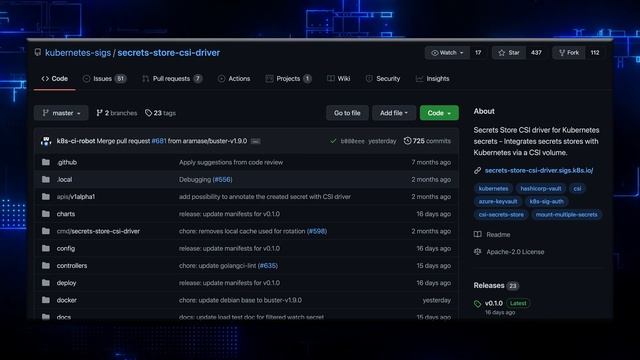This screenshot has width=640, height=360.
Task: Open the master branch dropdown
Action: 61,113
